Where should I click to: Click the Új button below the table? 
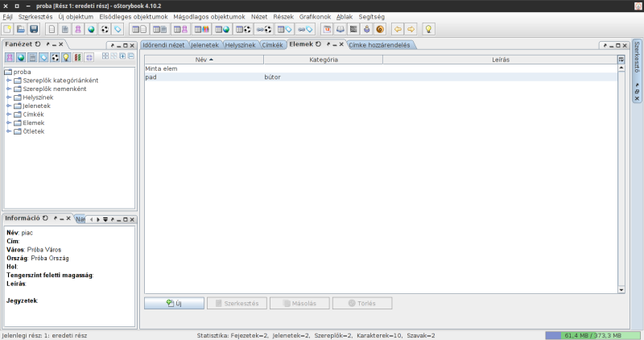point(174,304)
